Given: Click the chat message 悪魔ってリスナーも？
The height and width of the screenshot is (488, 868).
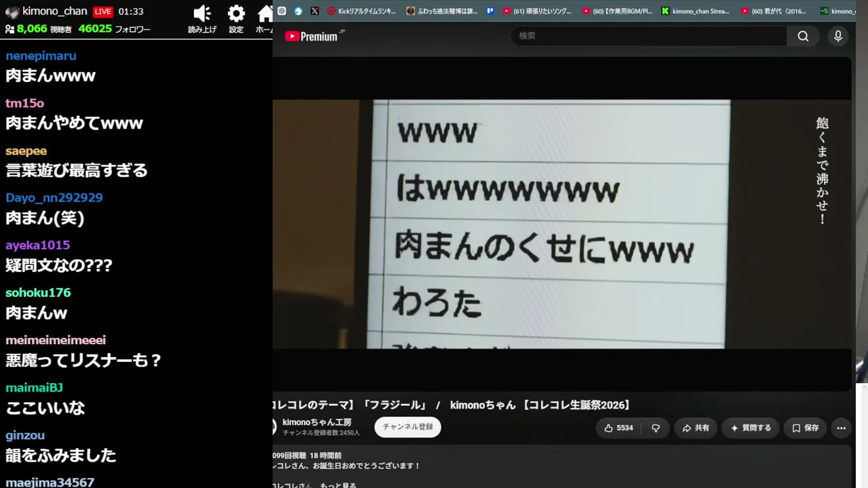Looking at the screenshot, I should click(x=84, y=361).
